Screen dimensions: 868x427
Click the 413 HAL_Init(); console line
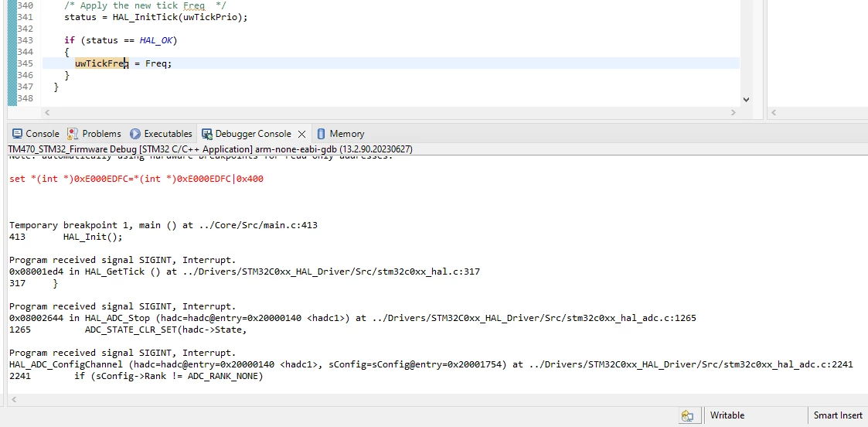click(x=66, y=237)
